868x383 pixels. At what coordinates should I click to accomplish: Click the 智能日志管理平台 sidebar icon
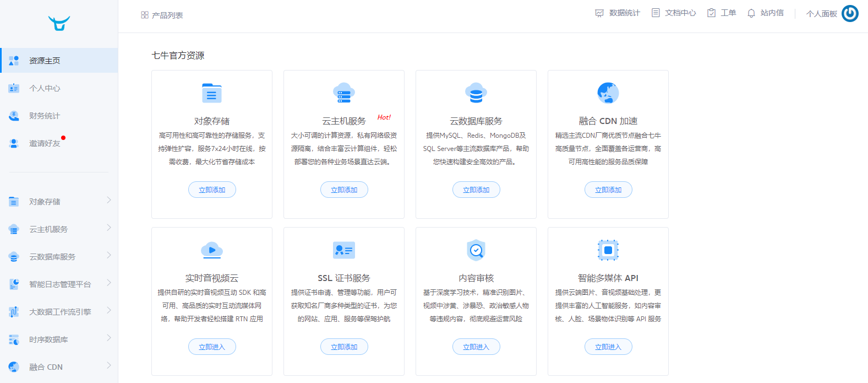14,284
